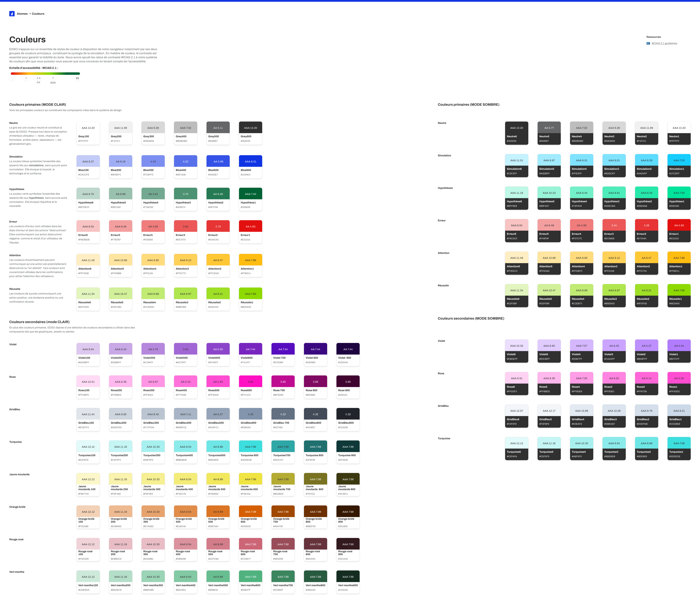The width and height of the screenshot is (700, 603).
Task: Click the 21 marker on accessibility scale
Action: coord(77,78)
